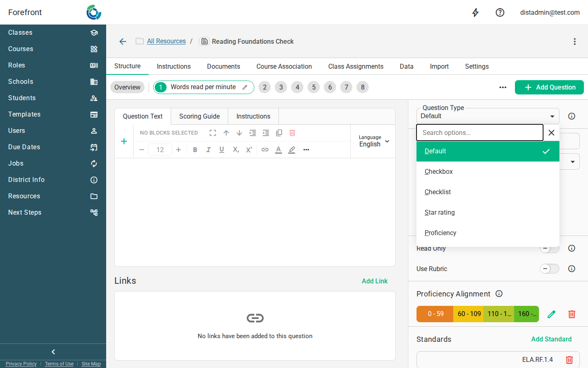Open the help question mark icon
This screenshot has width=588, height=368.
(500, 13)
